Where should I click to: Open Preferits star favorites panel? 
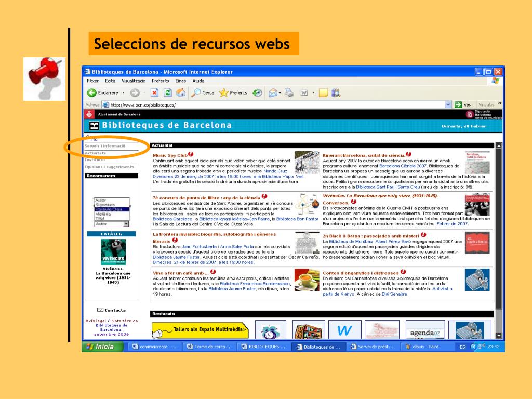coord(233,92)
